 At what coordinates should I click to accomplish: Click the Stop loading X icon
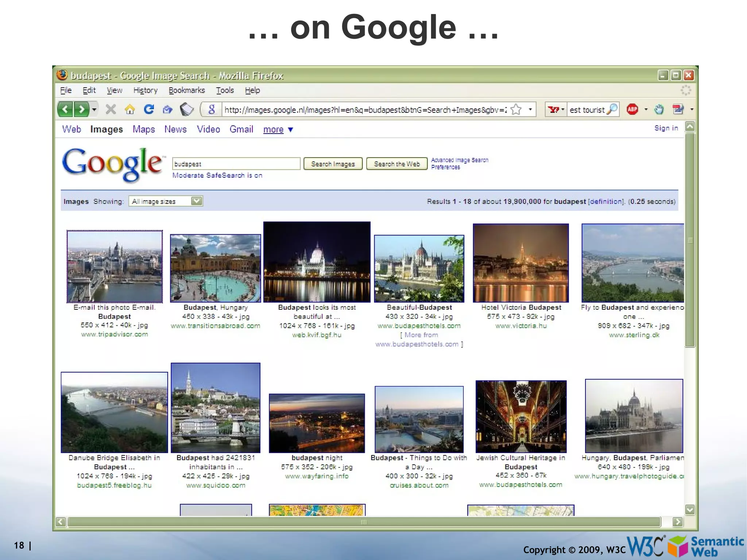coord(111,109)
